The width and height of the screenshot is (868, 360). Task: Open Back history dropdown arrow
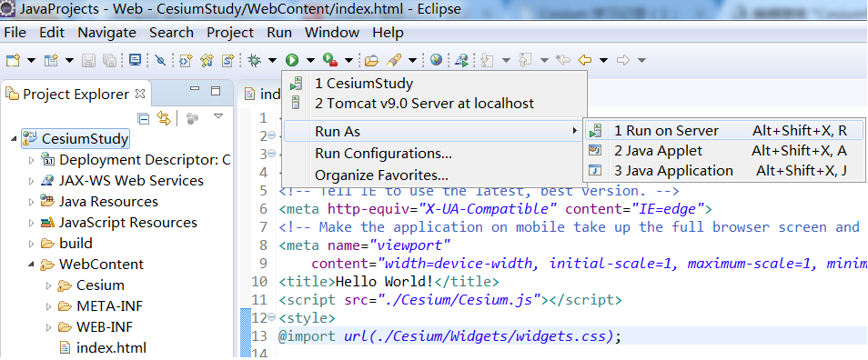click(x=603, y=60)
